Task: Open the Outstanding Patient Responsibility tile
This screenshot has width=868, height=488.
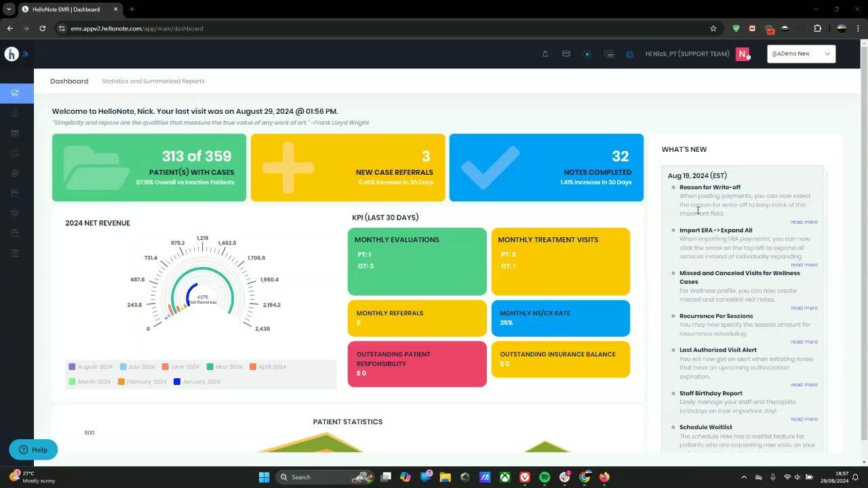Action: [417, 364]
